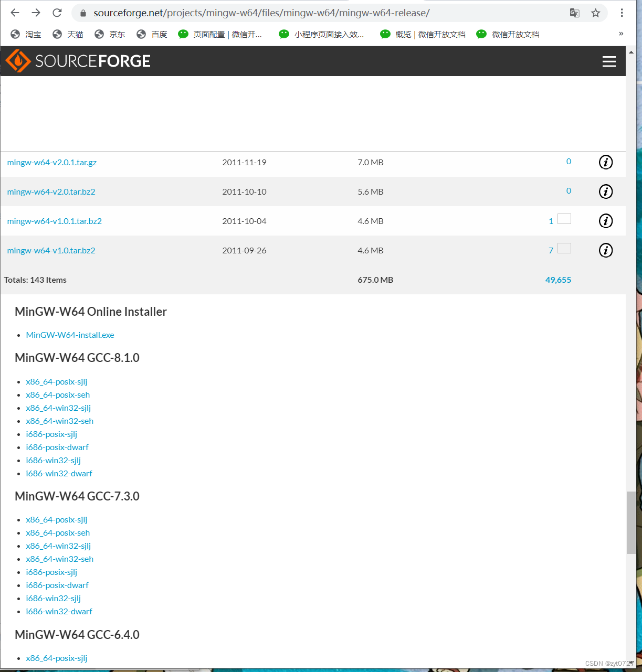Reload the SourceForge page

pos(57,13)
